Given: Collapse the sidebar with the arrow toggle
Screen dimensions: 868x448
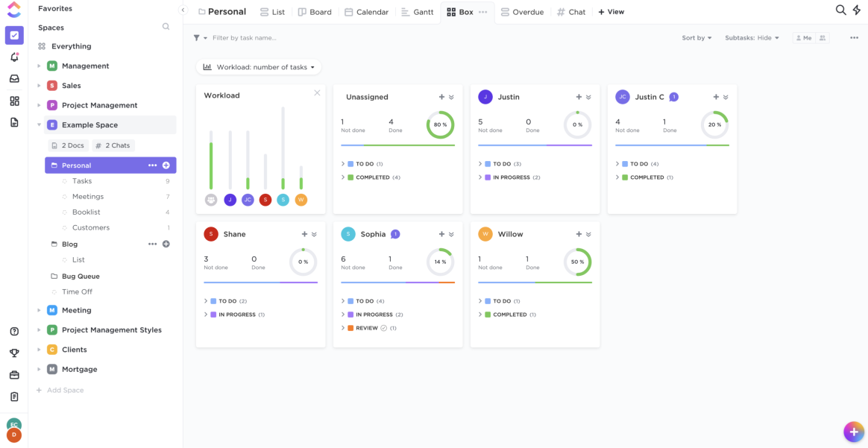Looking at the screenshot, I should pyautogui.click(x=183, y=10).
